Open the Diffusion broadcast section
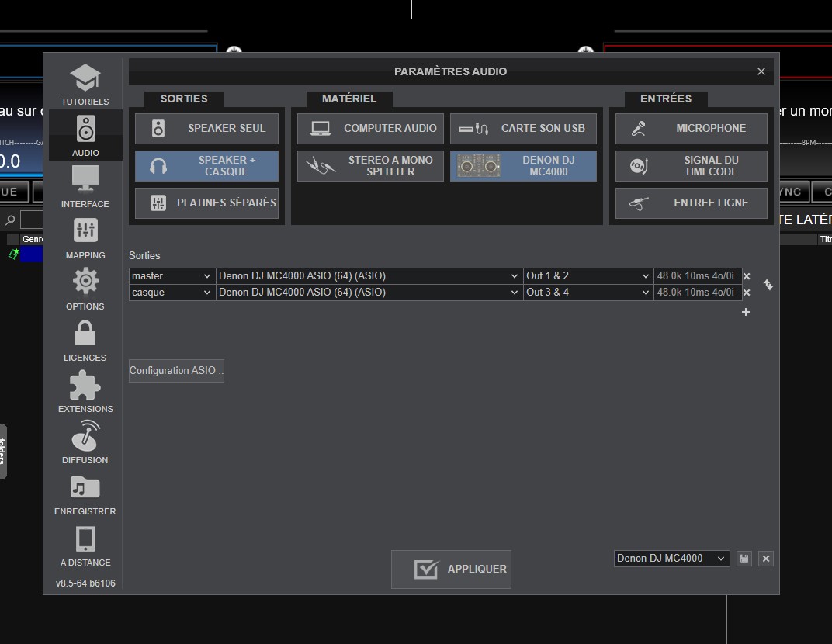 [85, 444]
